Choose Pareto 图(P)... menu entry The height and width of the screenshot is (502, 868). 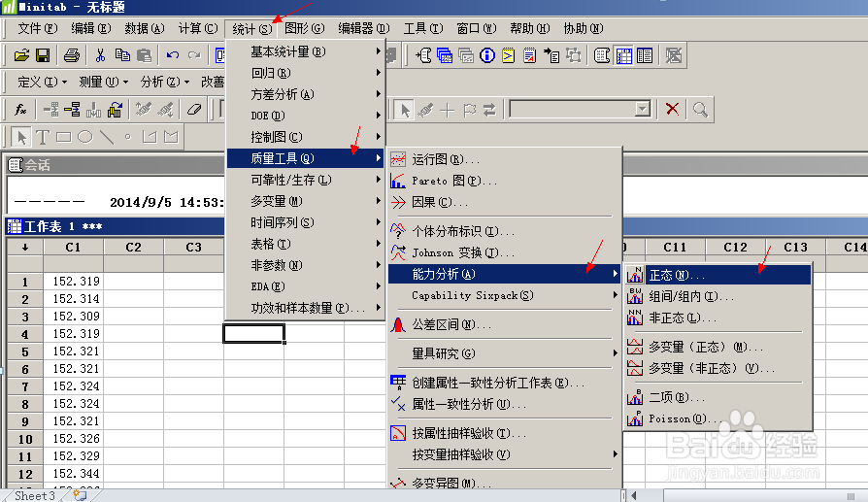(x=454, y=181)
